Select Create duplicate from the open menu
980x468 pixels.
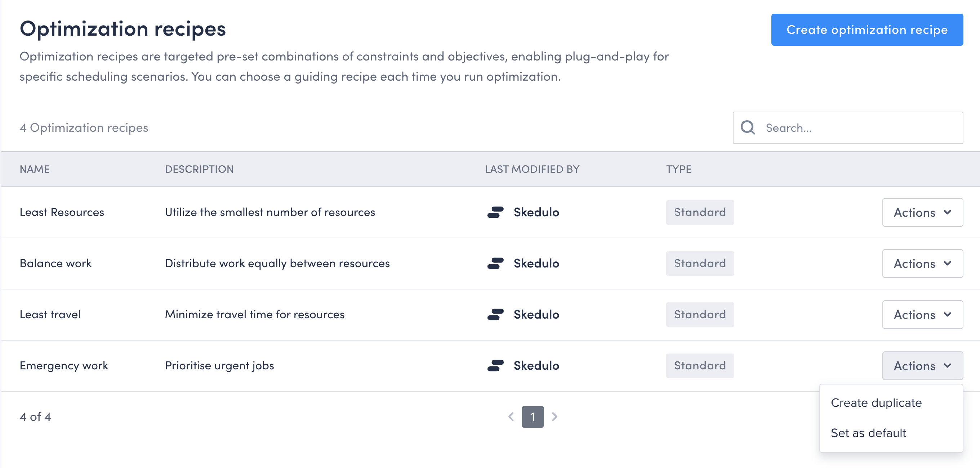(876, 402)
